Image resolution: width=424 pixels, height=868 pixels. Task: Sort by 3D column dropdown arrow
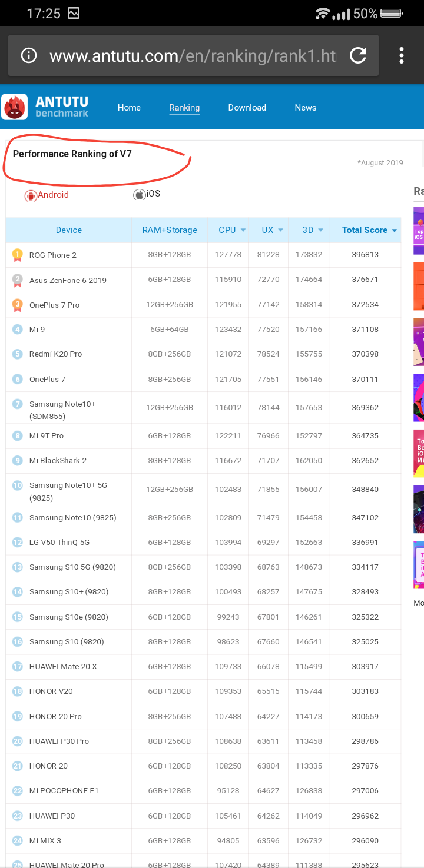click(321, 230)
